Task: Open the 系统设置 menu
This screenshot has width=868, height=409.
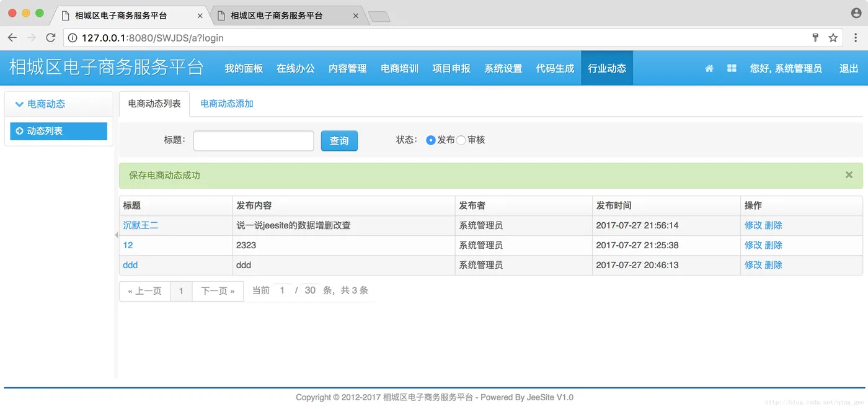Action: 503,68
